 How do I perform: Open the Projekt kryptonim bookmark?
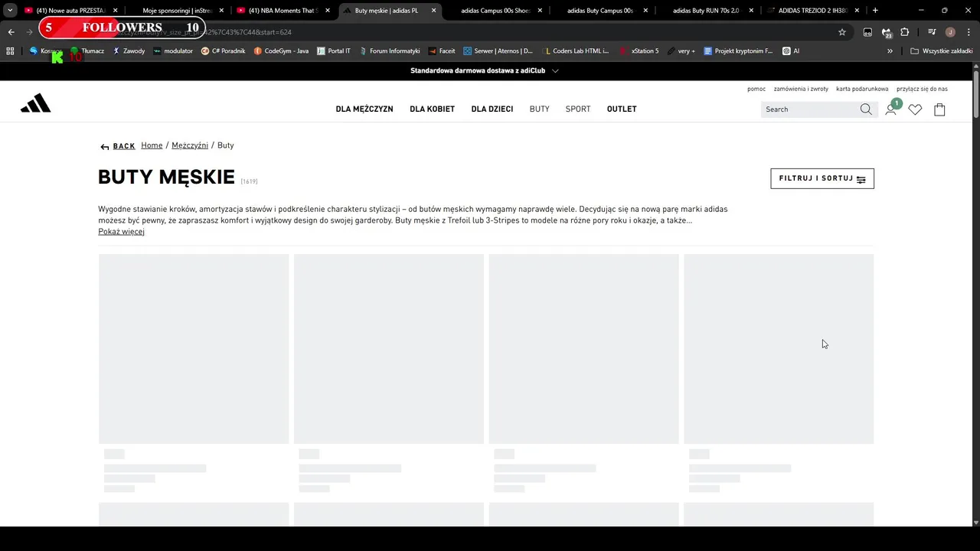[x=738, y=51]
